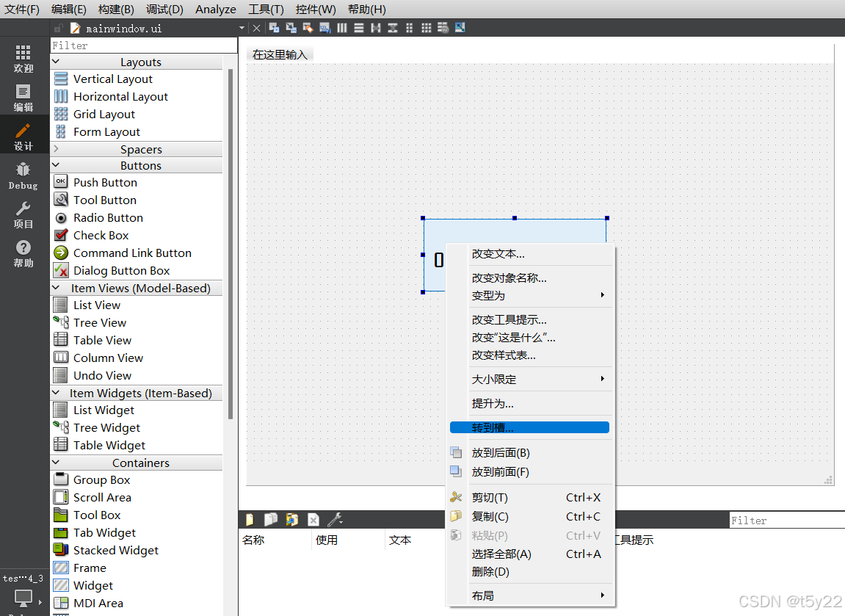Image resolution: width=845 pixels, height=616 pixels.
Task: Open the 控件(W) menu
Action: click(315, 9)
